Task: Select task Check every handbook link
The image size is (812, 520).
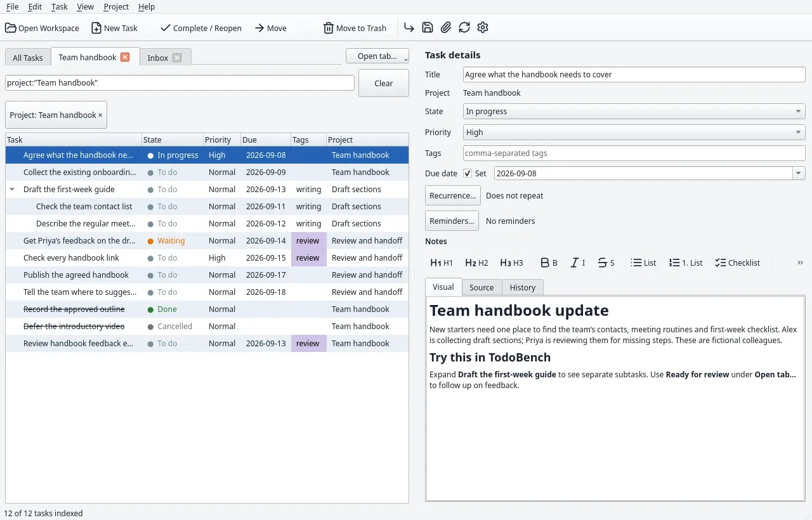Action: pos(207,258)
